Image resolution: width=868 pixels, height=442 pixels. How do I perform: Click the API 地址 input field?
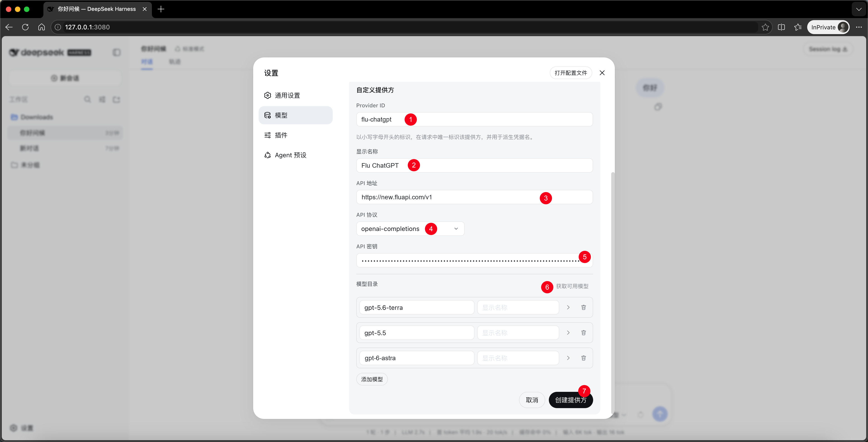(x=474, y=197)
